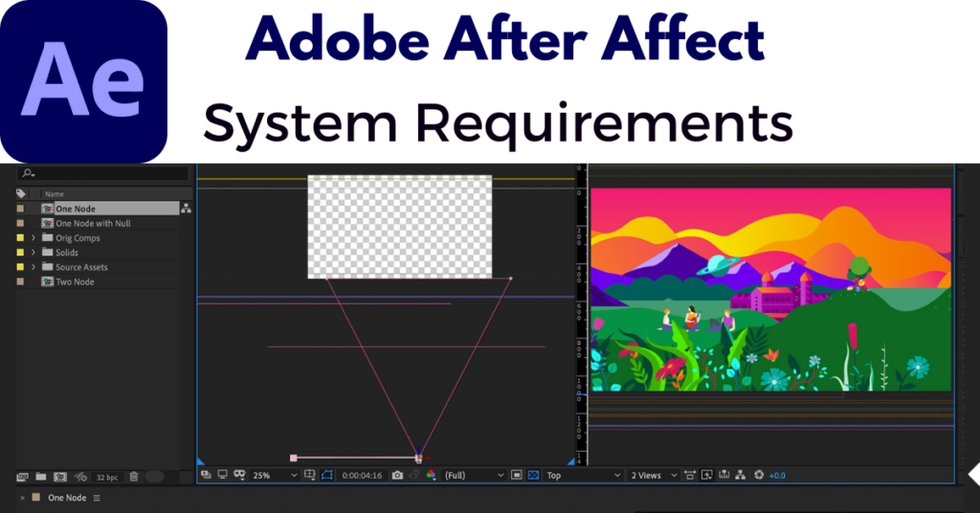980x513 pixels.
Task: Click the Interpret Footage icon in Project panel
Action: (23, 477)
